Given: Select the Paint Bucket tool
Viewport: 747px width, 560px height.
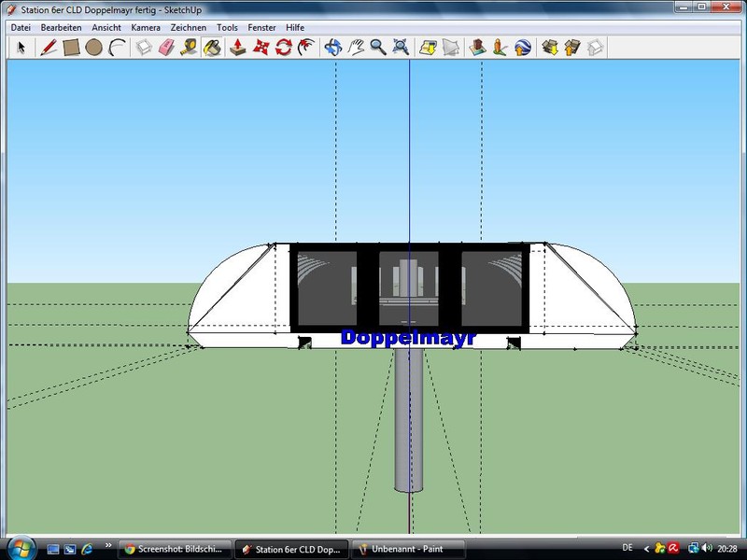Looking at the screenshot, I should click(x=212, y=48).
